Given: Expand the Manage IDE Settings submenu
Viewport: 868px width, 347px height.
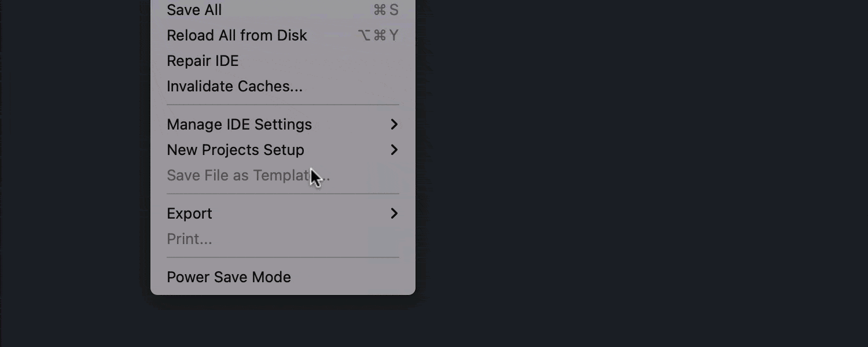Looking at the screenshot, I should pos(239,124).
